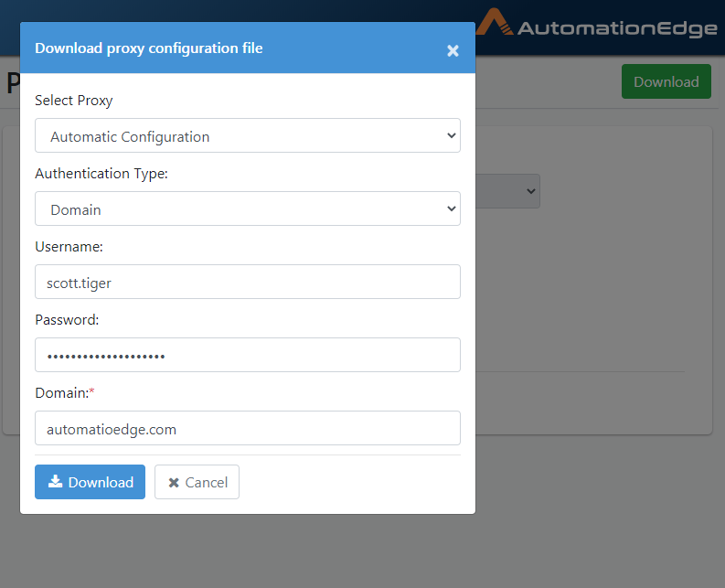Viewport: 725px width, 588px height.
Task: Click the chevron arrow of Select Proxy dropdown
Action: (452, 135)
